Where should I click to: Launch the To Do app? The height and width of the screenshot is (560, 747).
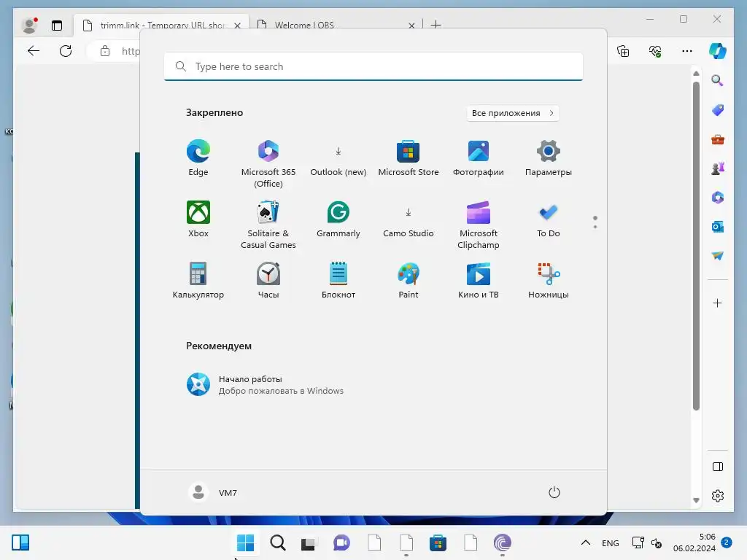pyautogui.click(x=549, y=219)
